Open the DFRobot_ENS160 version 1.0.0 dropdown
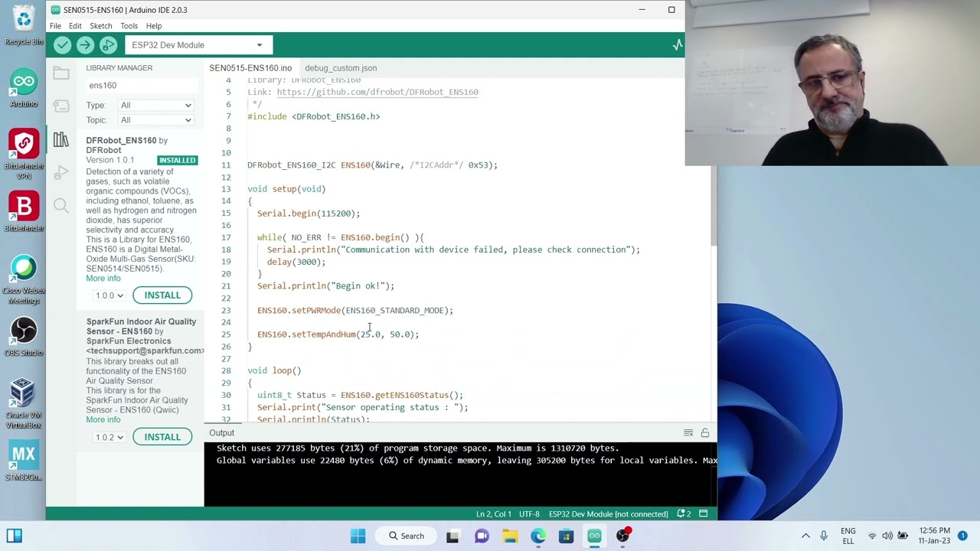980x551 pixels. point(109,295)
